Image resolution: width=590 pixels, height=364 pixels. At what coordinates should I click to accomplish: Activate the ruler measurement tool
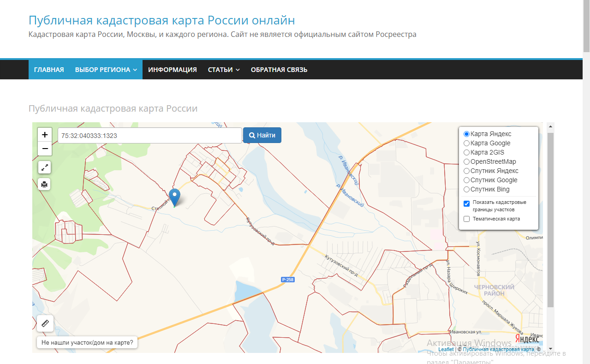click(x=45, y=323)
